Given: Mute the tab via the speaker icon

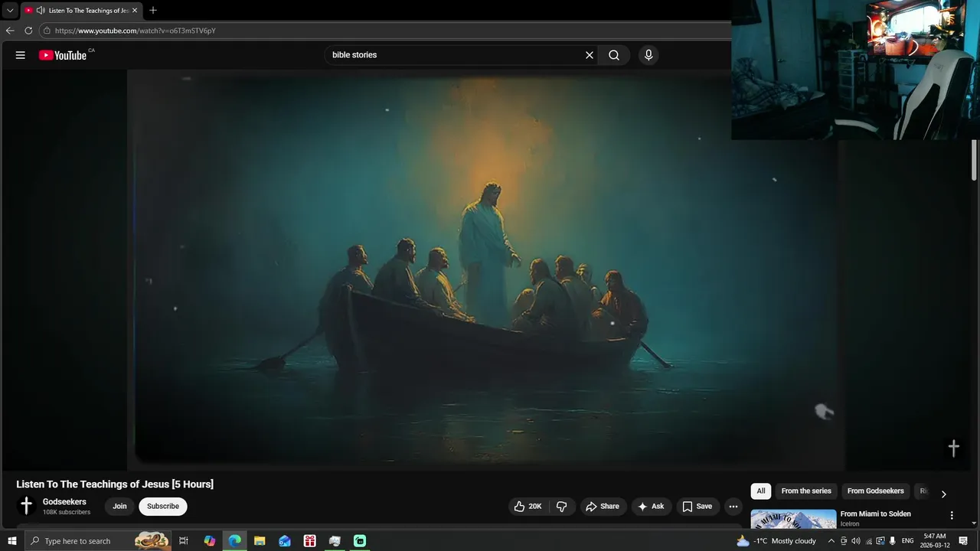Looking at the screenshot, I should (41, 11).
